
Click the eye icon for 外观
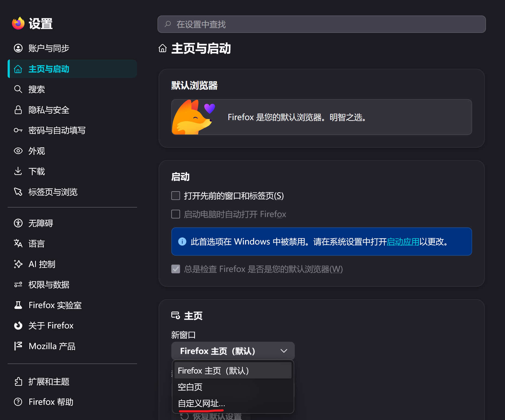(x=18, y=151)
